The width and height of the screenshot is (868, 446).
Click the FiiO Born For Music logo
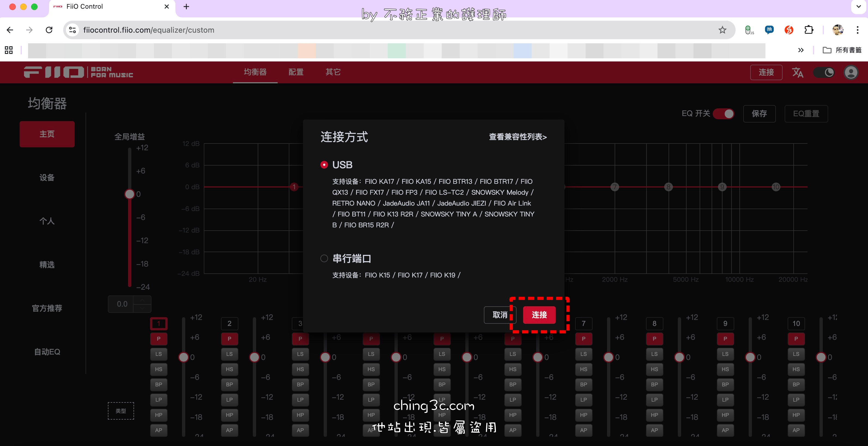(78, 72)
